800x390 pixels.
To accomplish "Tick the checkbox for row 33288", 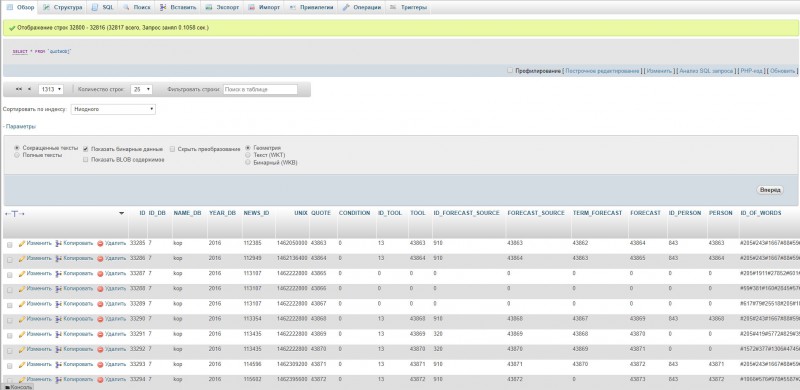I will (10, 290).
